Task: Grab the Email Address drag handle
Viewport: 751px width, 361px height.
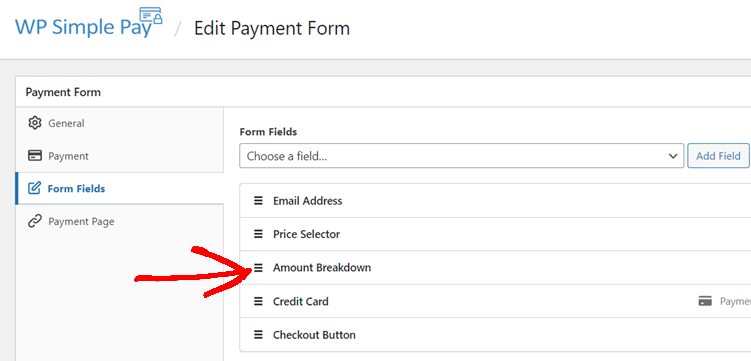Action: 258,201
